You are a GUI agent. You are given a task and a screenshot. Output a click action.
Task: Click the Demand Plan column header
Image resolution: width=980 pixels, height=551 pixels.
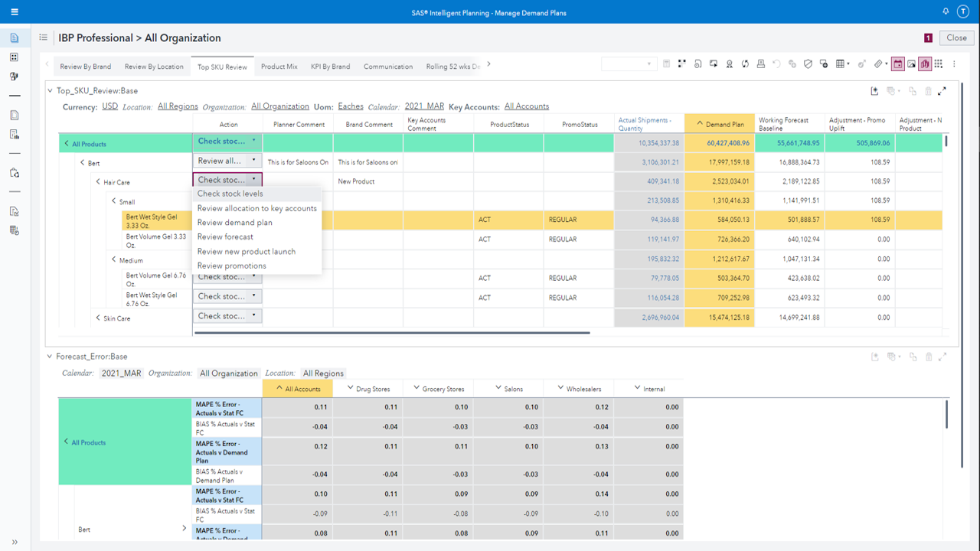click(720, 124)
